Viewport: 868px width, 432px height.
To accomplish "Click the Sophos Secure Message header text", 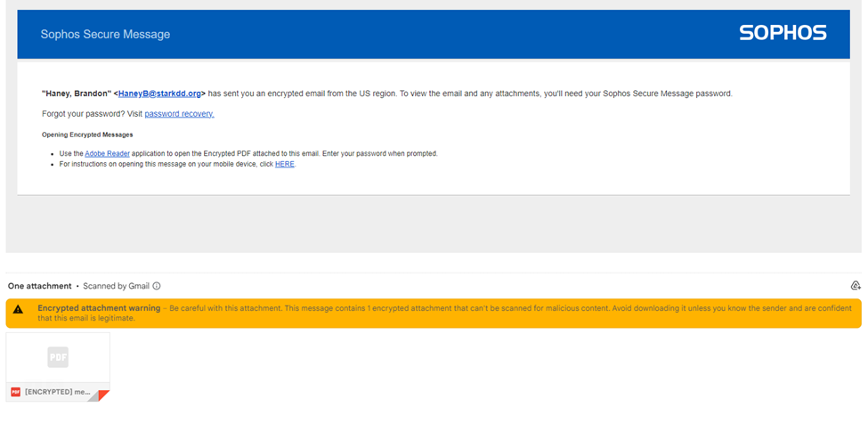I will [105, 35].
